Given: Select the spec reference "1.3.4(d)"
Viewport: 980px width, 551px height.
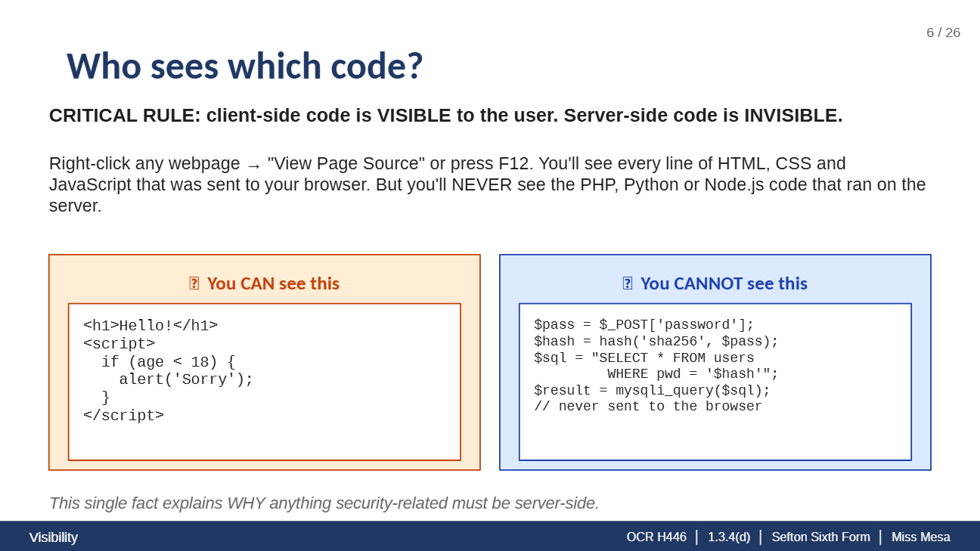Looking at the screenshot, I should pos(729,537).
